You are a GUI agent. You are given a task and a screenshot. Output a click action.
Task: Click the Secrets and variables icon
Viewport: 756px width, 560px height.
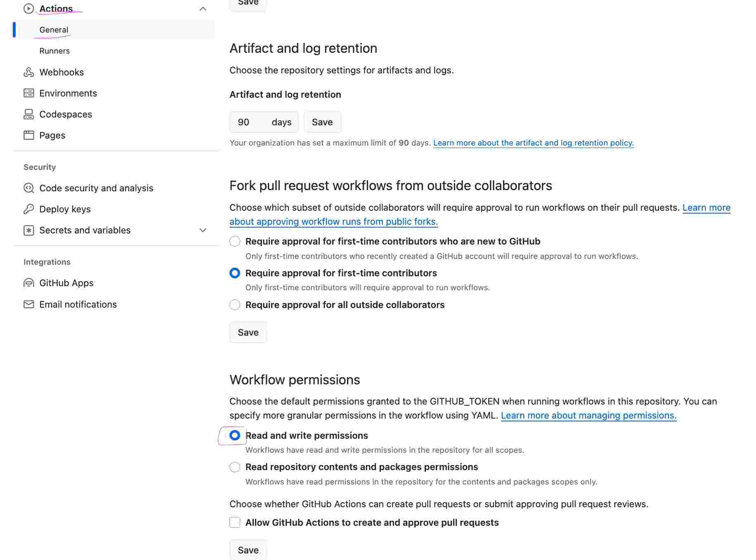pos(28,230)
